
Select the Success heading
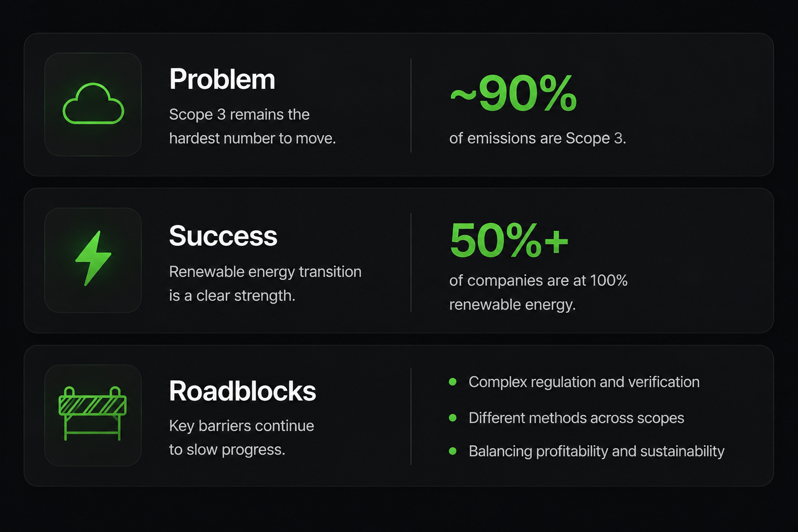pos(223,236)
